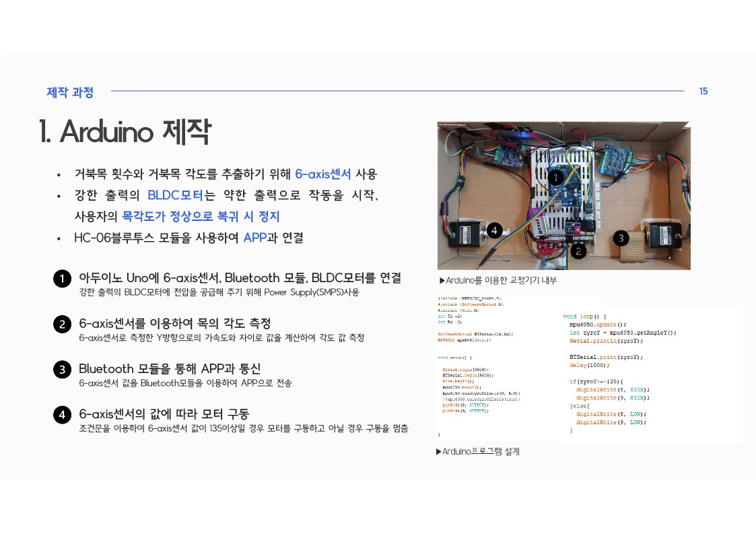The height and width of the screenshot is (534, 756).
Task: Click the blue 6-axis센서 text in first bullet
Action: point(323,174)
